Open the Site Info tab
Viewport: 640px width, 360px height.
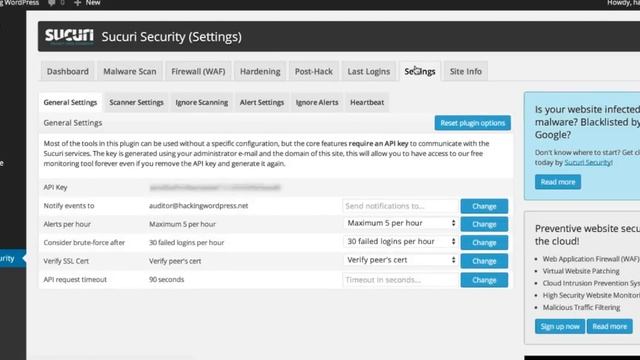tap(466, 71)
